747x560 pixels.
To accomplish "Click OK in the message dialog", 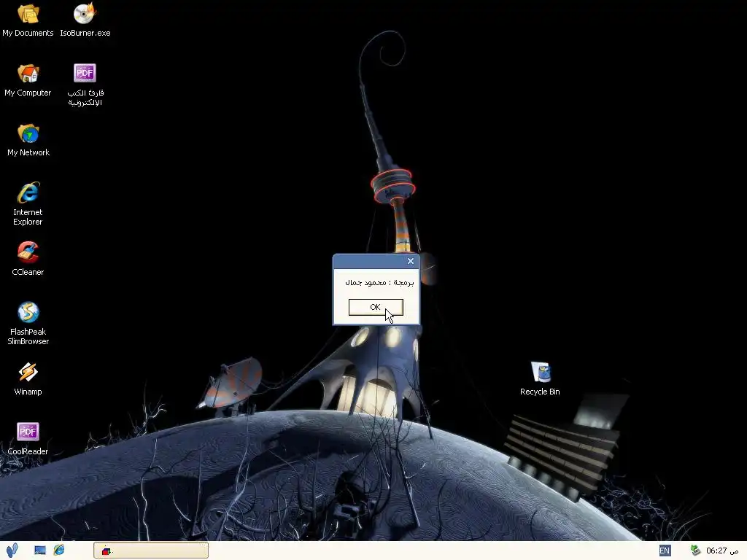I will (x=376, y=307).
